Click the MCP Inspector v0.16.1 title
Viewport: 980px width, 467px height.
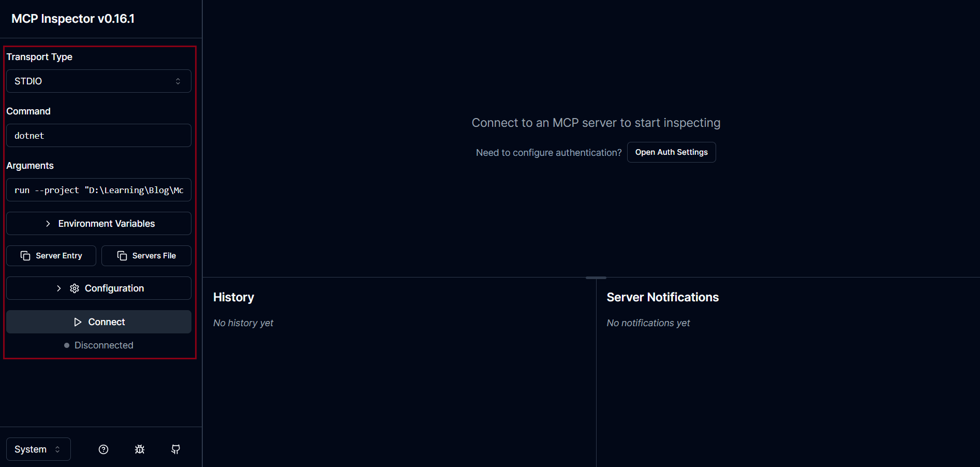pyautogui.click(x=73, y=19)
